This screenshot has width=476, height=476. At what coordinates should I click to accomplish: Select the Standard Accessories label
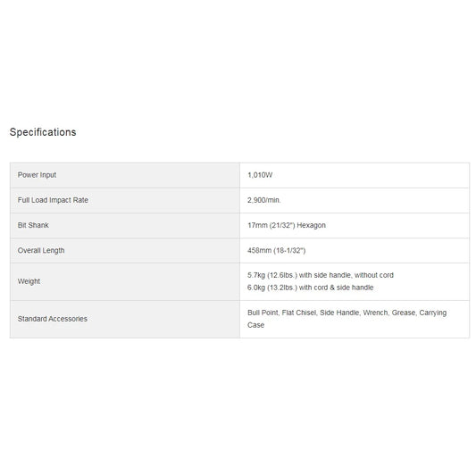(52, 319)
